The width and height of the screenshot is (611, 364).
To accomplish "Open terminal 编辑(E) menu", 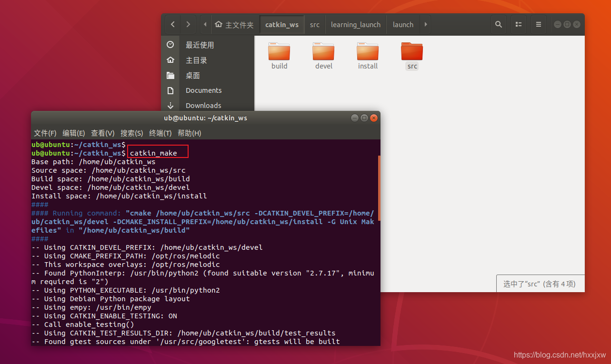I will [74, 133].
